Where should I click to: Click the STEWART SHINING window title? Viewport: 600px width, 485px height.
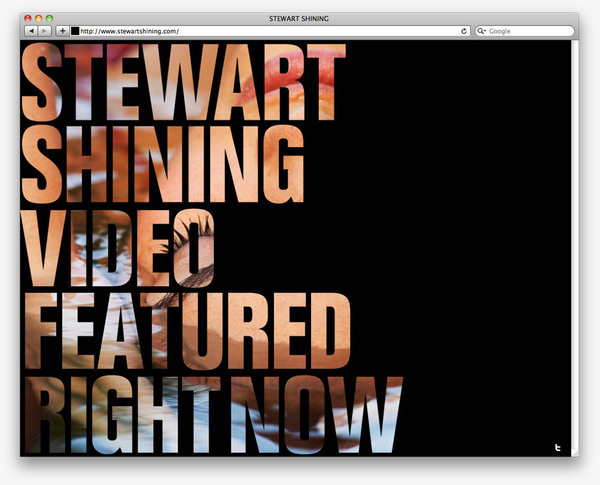coord(299,18)
